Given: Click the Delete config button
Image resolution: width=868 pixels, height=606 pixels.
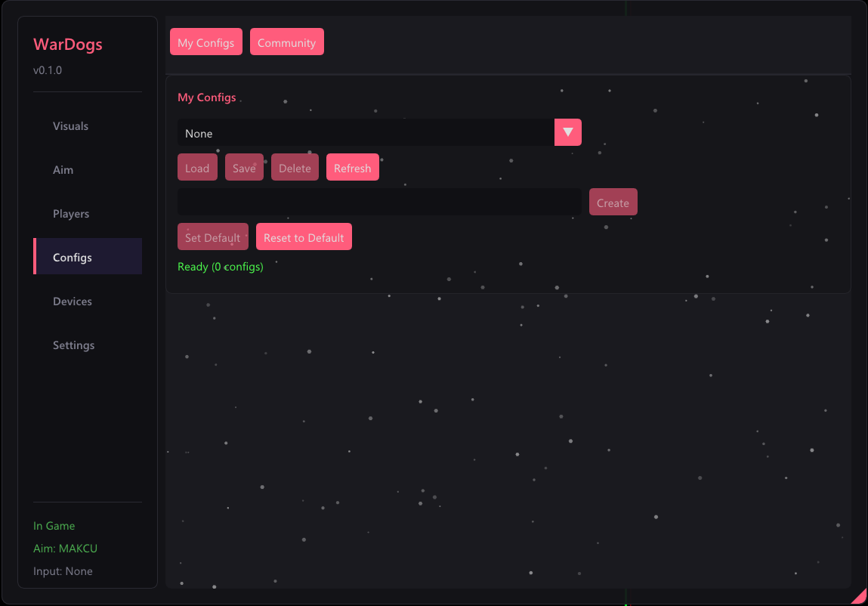Looking at the screenshot, I should [295, 167].
